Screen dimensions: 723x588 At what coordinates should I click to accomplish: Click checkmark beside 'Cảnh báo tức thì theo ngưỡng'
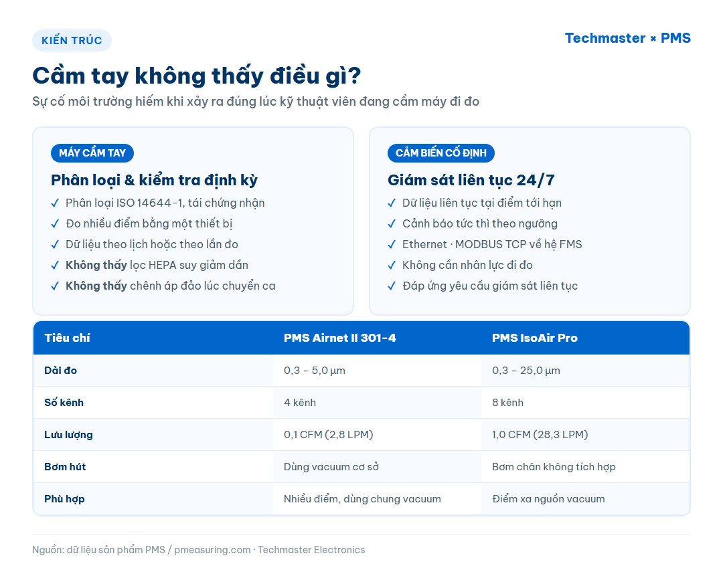point(392,224)
